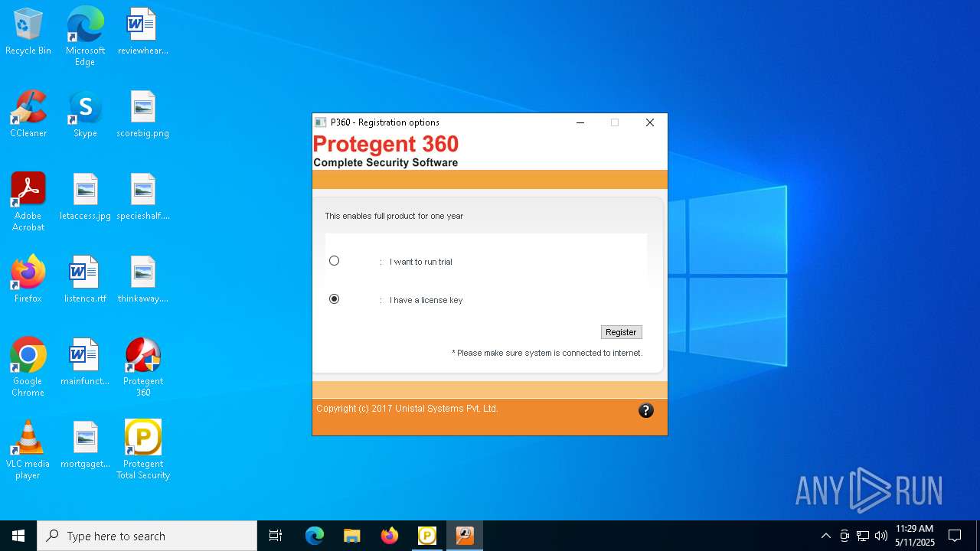Click the Register button

coord(621,332)
